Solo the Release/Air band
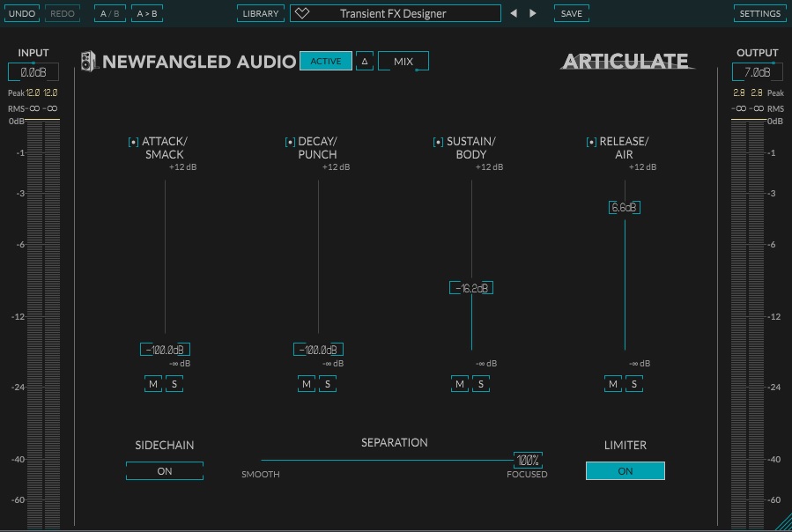The width and height of the screenshot is (792, 532). pos(634,384)
